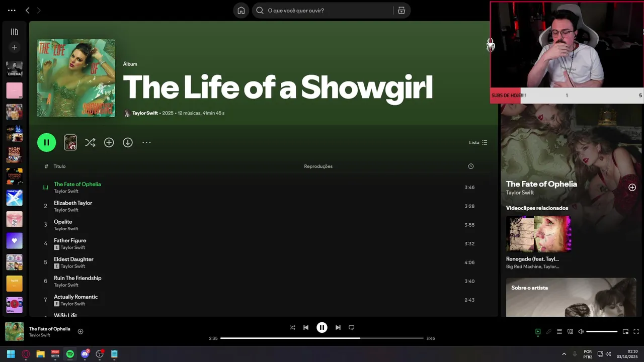Open the Taylor Swift artist link under album title

coord(145,113)
